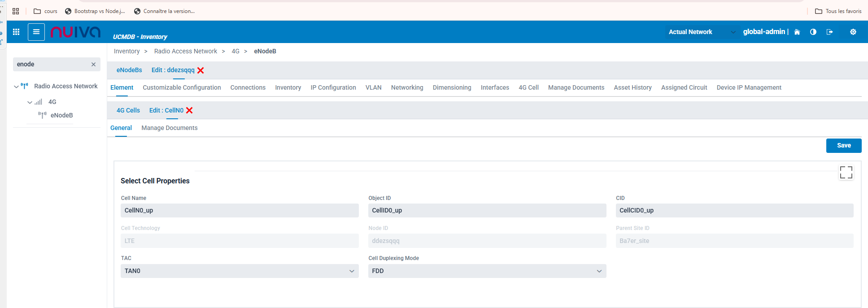This screenshot has height=308, width=868.
Task: Open the apps grid launcher icon
Action: (x=16, y=32)
